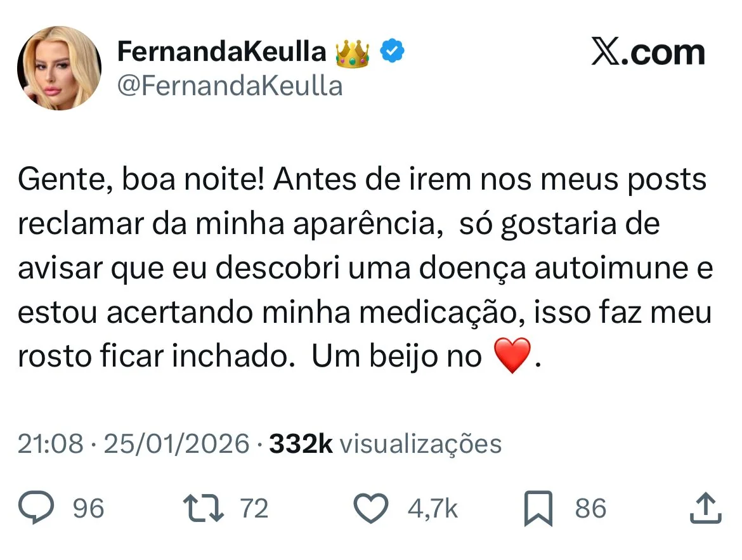Click the 25/01/2026 post date
Image resolution: width=742 pixels, height=560 pixels.
point(176,444)
